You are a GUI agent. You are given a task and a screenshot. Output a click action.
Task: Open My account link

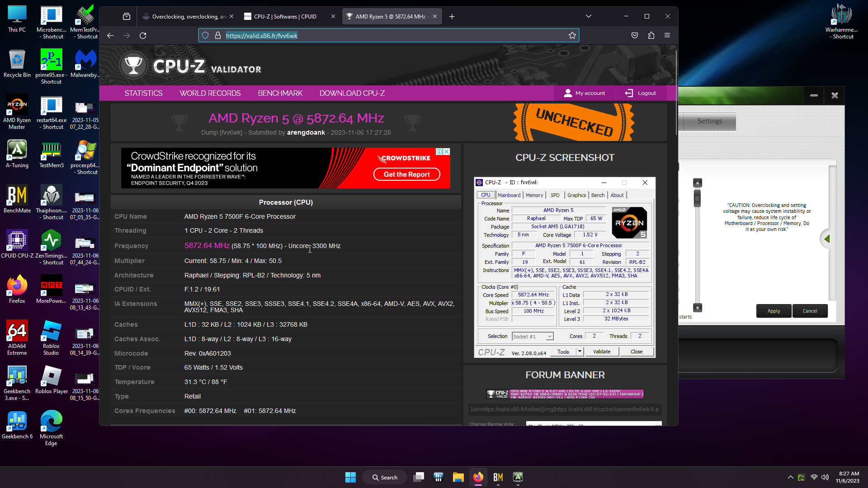pyautogui.click(x=584, y=93)
